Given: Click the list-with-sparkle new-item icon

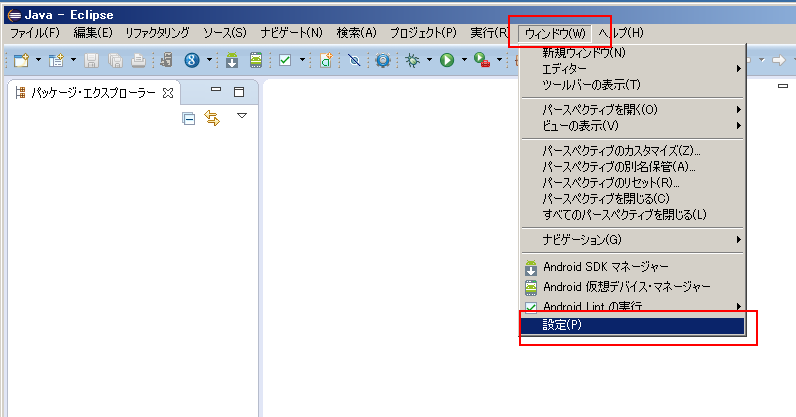Looking at the screenshot, I should click(x=56, y=60).
